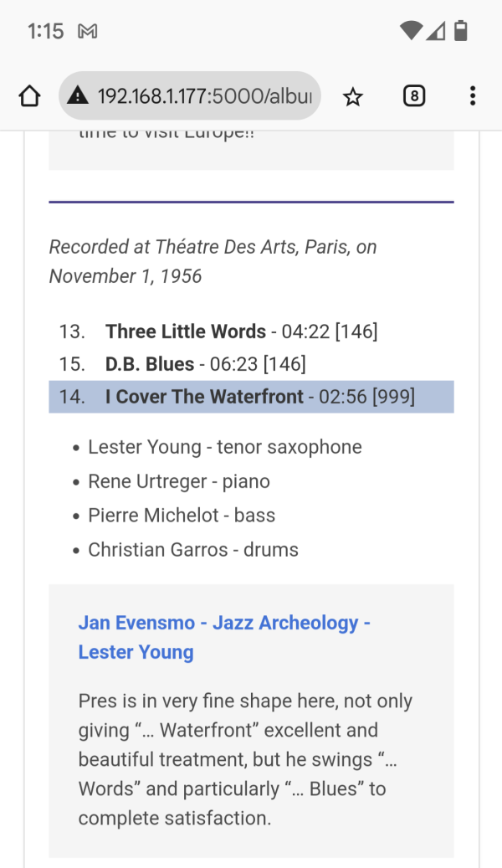Select the D.B. Blues track row
The image size is (502, 868).
pyautogui.click(x=251, y=364)
